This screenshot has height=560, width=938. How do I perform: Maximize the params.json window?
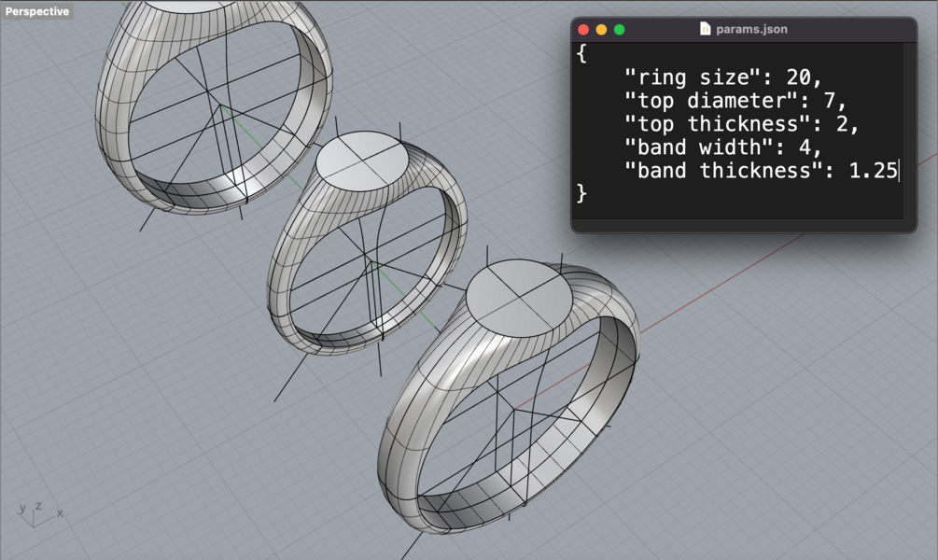click(620, 29)
